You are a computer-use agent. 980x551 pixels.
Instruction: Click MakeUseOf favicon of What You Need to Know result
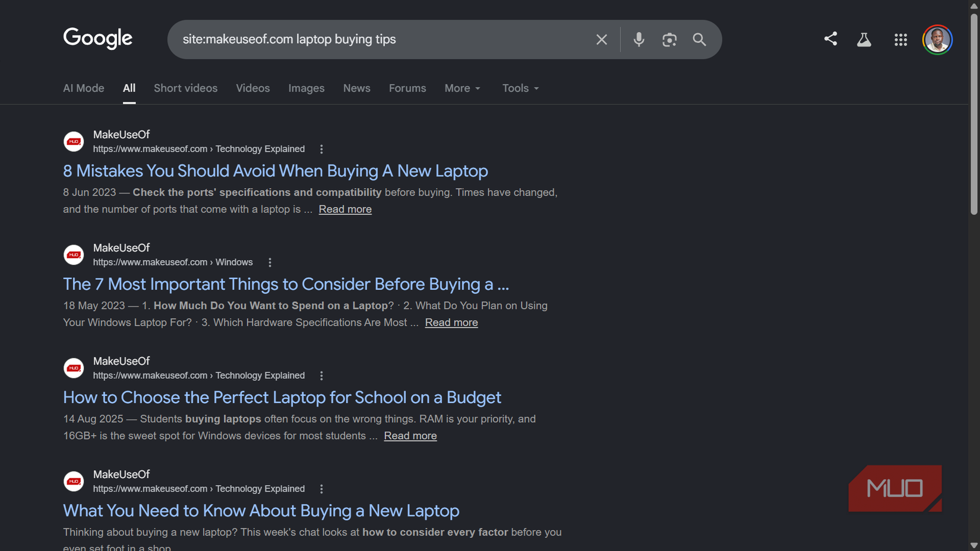coord(74,482)
